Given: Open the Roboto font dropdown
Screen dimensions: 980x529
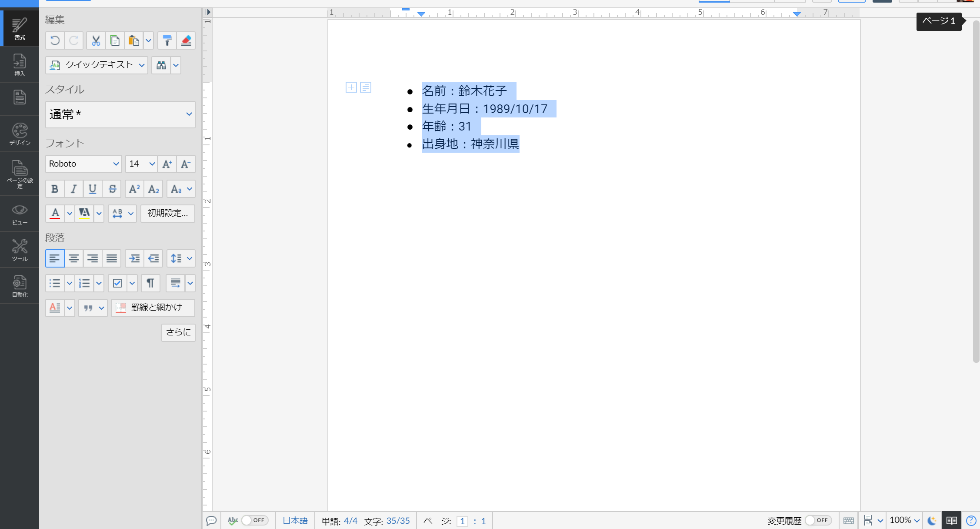Looking at the screenshot, I should coord(83,164).
